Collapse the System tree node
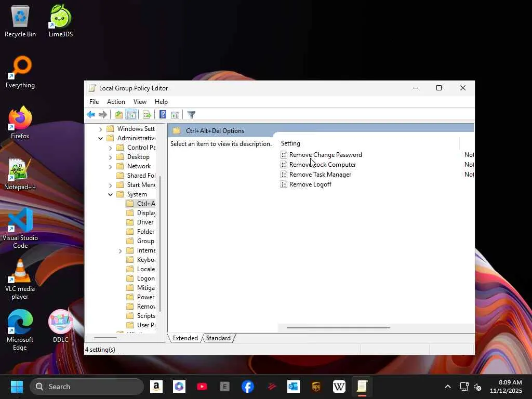Viewport: 532px width, 399px height. coord(110,194)
